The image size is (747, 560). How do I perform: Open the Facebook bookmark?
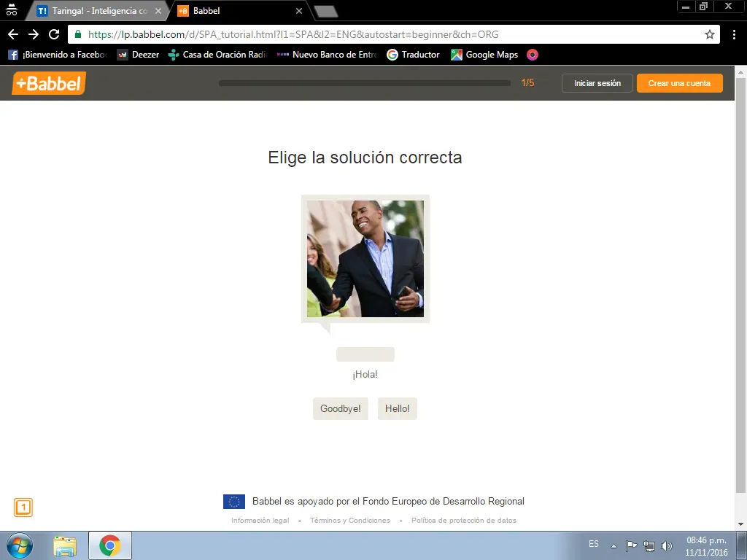tap(57, 55)
